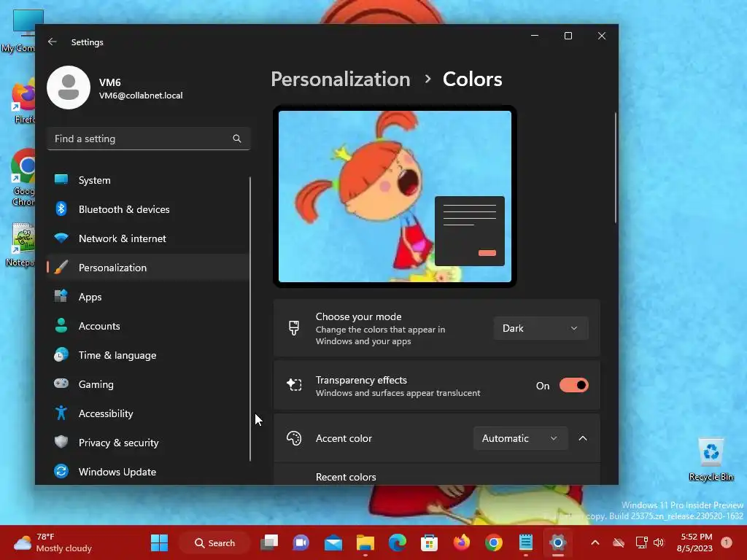The width and height of the screenshot is (747, 560).
Task: Open Privacy & security settings
Action: pyautogui.click(x=148, y=443)
